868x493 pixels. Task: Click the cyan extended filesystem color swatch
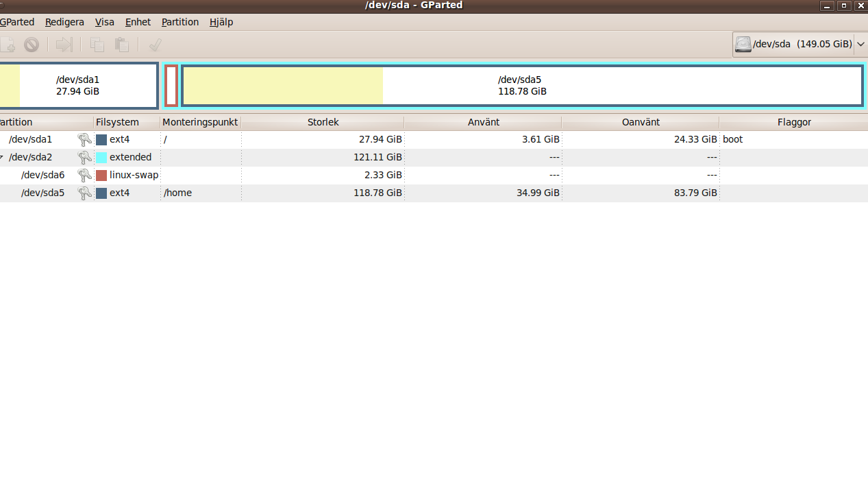(101, 158)
